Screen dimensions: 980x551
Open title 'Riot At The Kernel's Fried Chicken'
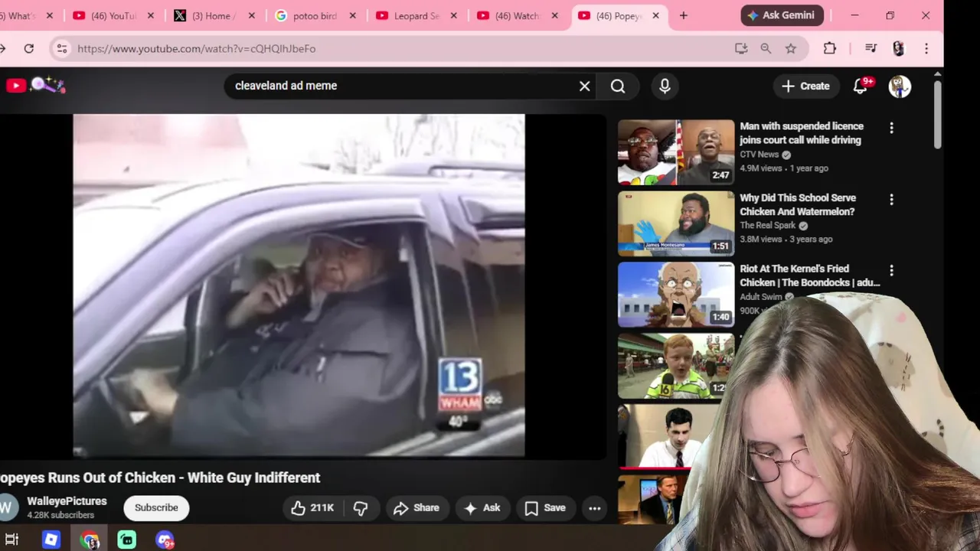coord(810,275)
